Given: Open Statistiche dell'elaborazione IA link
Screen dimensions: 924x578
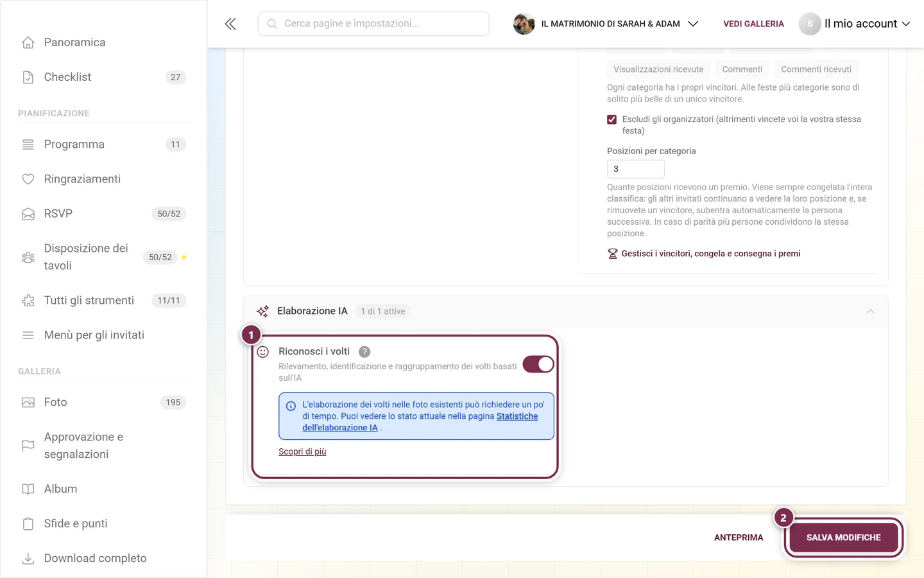Looking at the screenshot, I should pyautogui.click(x=420, y=422).
